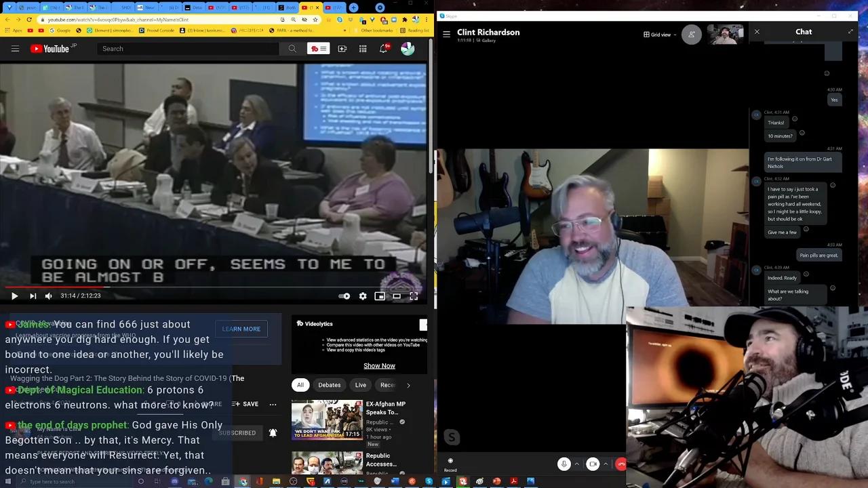The width and height of the screenshot is (868, 488).
Task: Open the YouTube hamburger guide menu
Action: [15, 49]
